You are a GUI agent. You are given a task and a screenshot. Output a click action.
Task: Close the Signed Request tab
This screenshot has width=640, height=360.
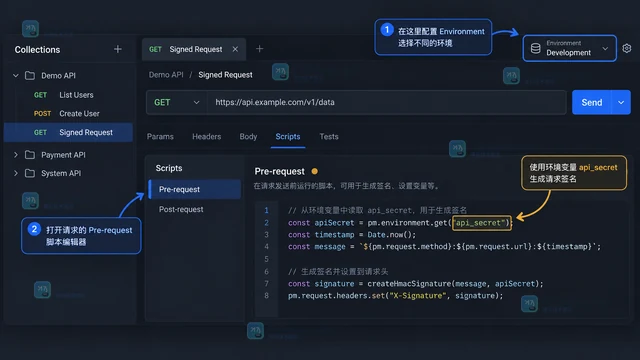(x=235, y=49)
